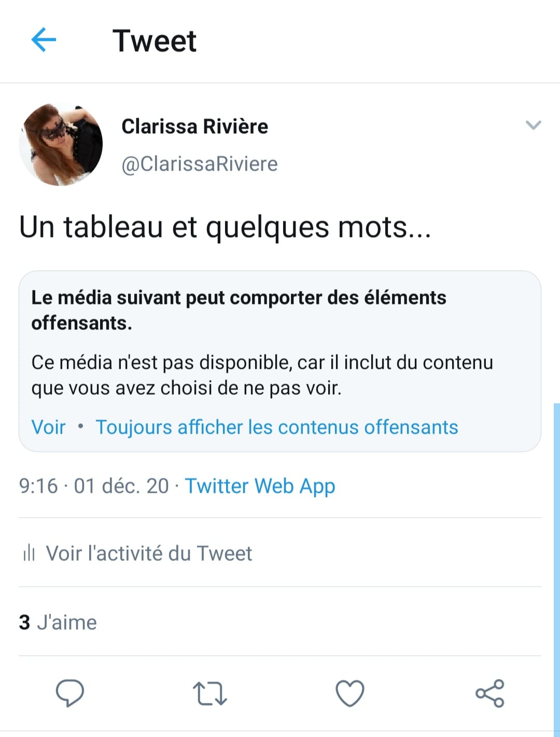
Task: Tap the retweet arrows icon
Action: point(209,693)
